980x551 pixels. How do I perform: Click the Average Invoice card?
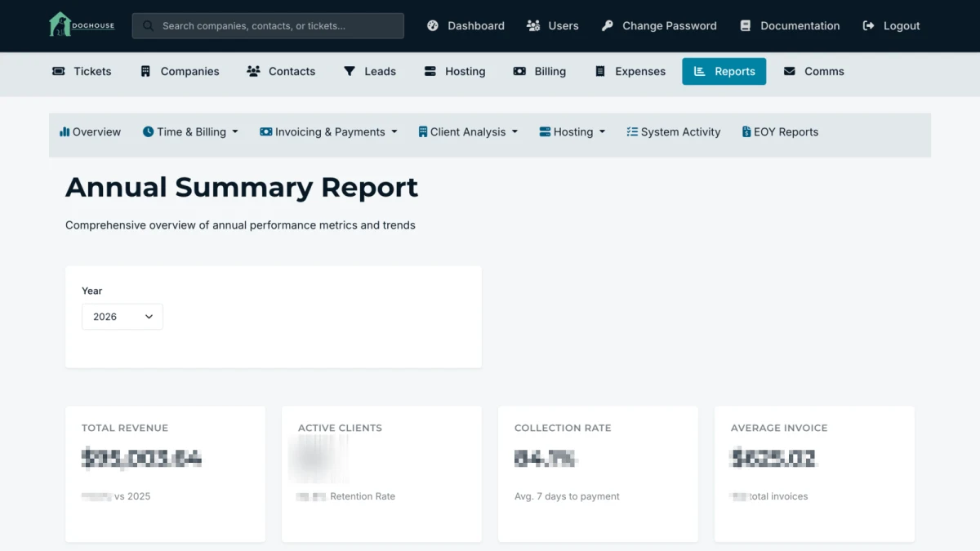pyautogui.click(x=814, y=473)
